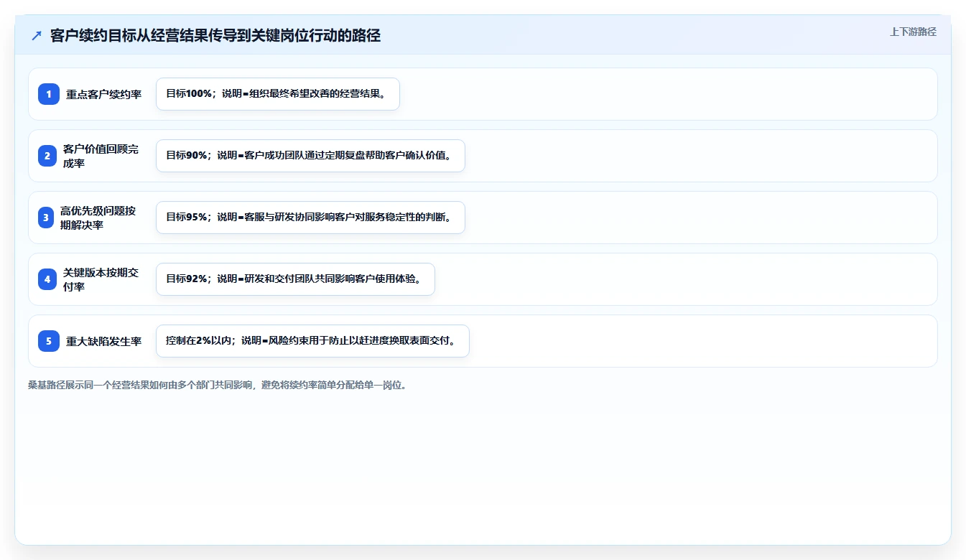Image resolution: width=966 pixels, height=560 pixels.
Task: Select step badge 3 for 高优先级问题按期解决率
Action: [46, 218]
